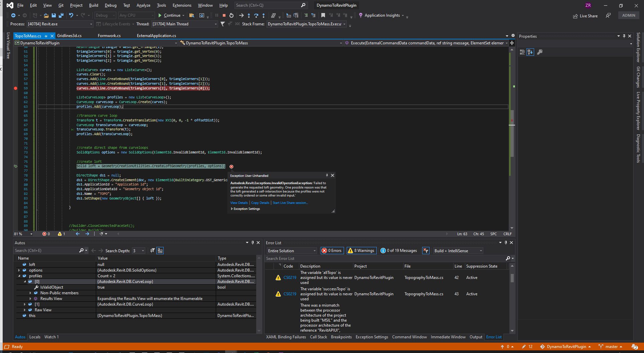Click the breakpoint dot on line 59

[x=16, y=88]
